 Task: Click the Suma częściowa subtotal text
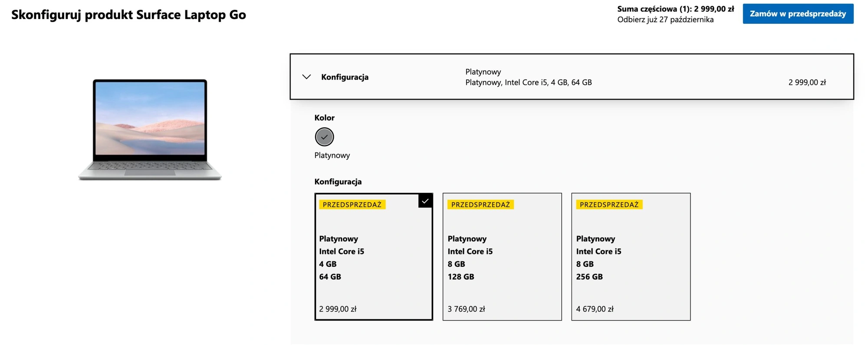click(676, 9)
